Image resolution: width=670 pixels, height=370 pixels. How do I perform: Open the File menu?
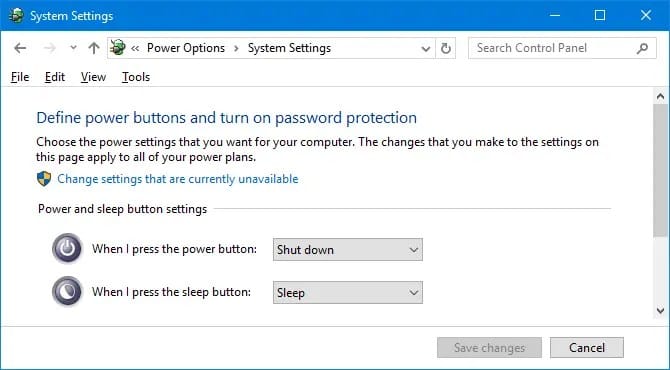[20, 77]
